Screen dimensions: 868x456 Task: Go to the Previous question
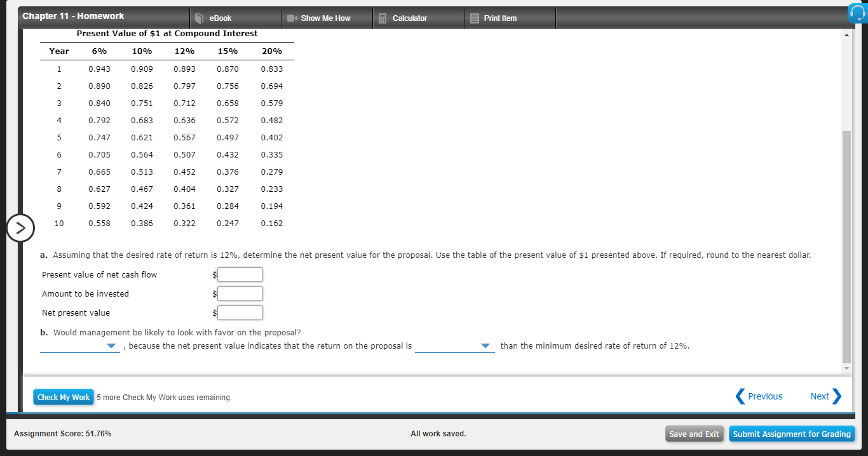[759, 396]
